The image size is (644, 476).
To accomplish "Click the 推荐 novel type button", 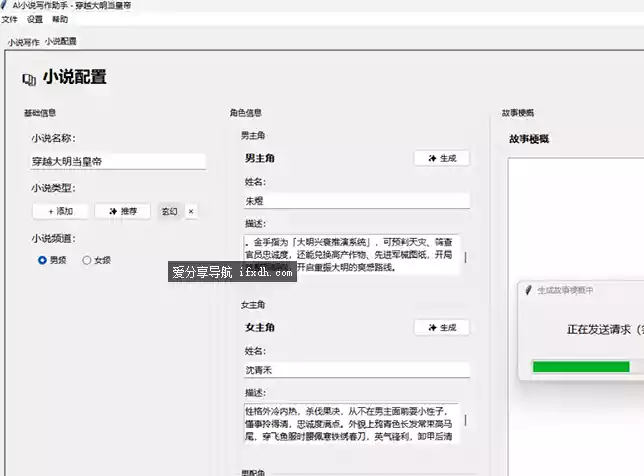I will pos(122,212).
